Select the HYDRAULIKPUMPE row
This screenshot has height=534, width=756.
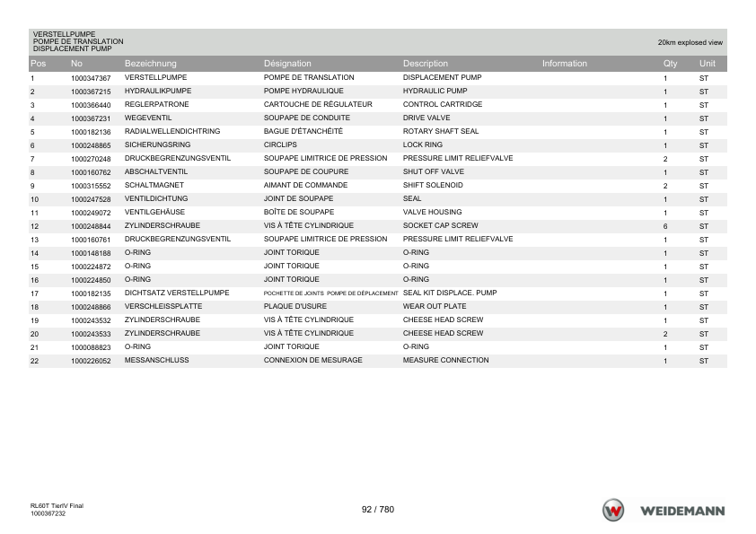point(378,92)
